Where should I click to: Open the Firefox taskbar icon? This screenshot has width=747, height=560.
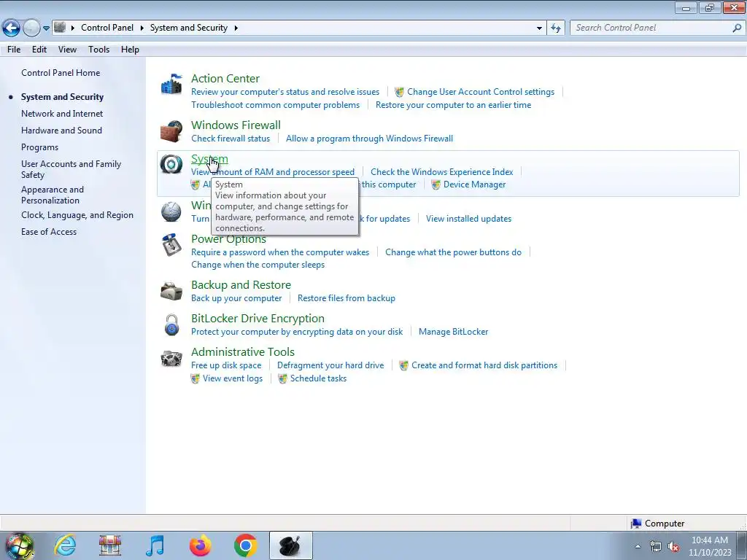point(200,545)
